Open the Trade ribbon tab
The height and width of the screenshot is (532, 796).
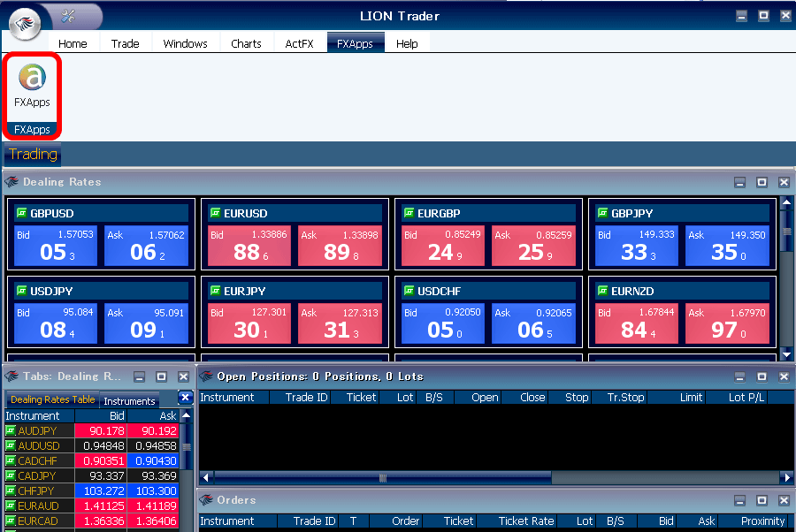[x=125, y=43]
